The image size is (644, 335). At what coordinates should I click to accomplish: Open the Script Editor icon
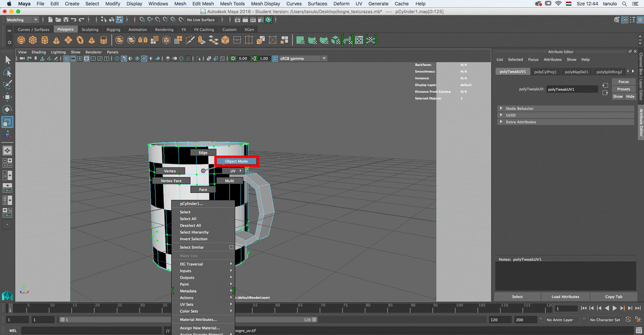click(639, 331)
